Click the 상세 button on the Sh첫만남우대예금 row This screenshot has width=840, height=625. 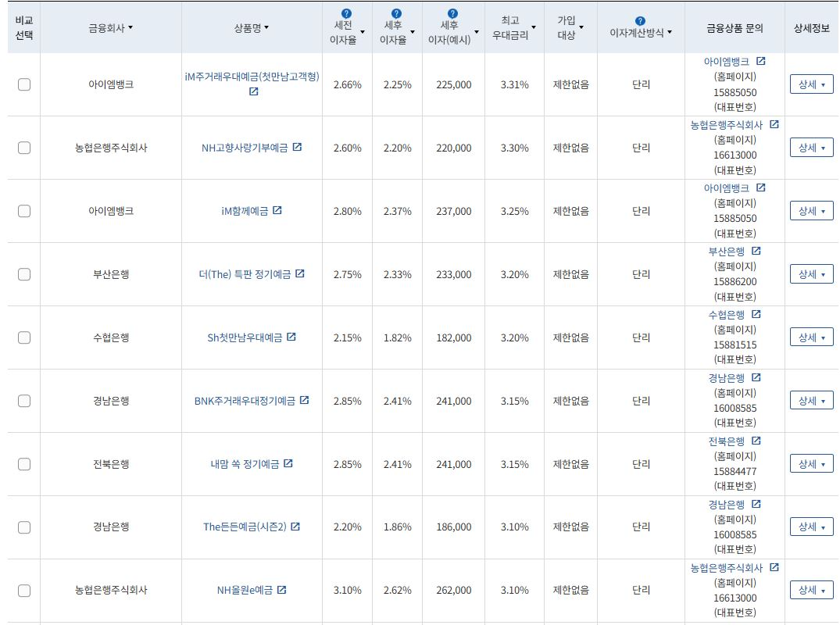coord(811,337)
